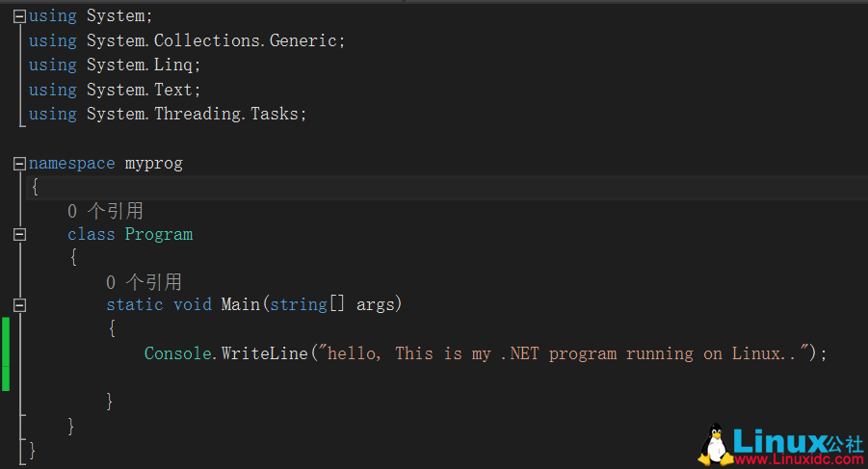The width and height of the screenshot is (868, 469).
Task: Click the 'System.Threading.Tasks' namespace text
Action: coord(192,114)
